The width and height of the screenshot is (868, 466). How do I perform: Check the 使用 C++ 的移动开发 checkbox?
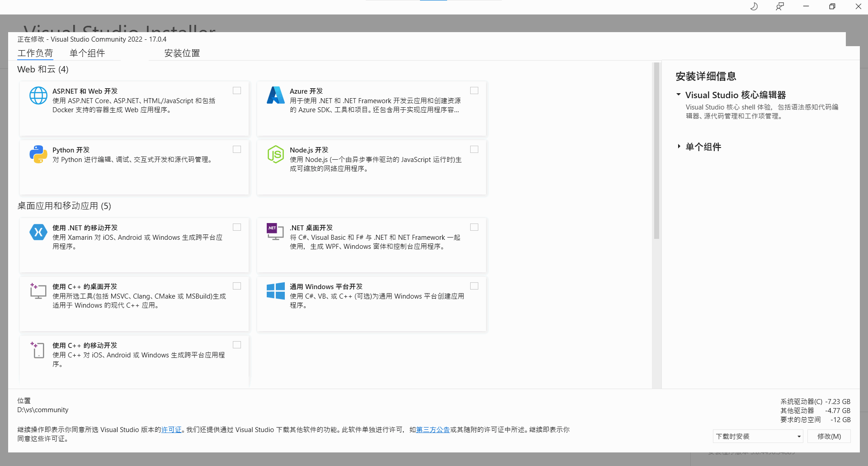click(x=237, y=345)
